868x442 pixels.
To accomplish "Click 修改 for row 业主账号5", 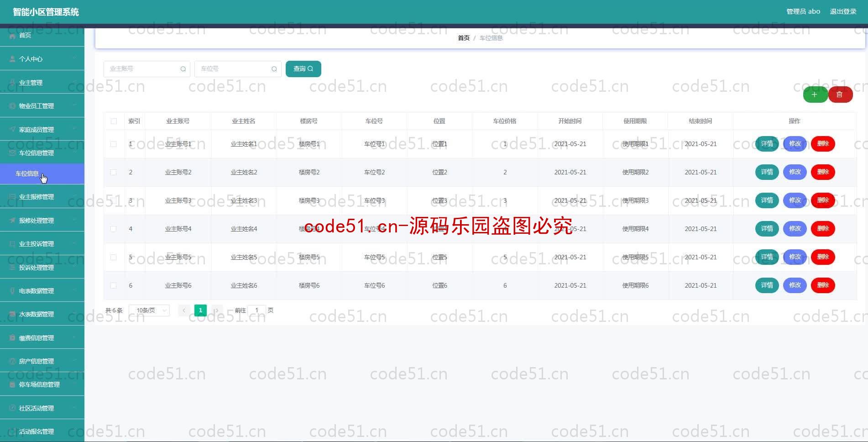I will pyautogui.click(x=795, y=257).
